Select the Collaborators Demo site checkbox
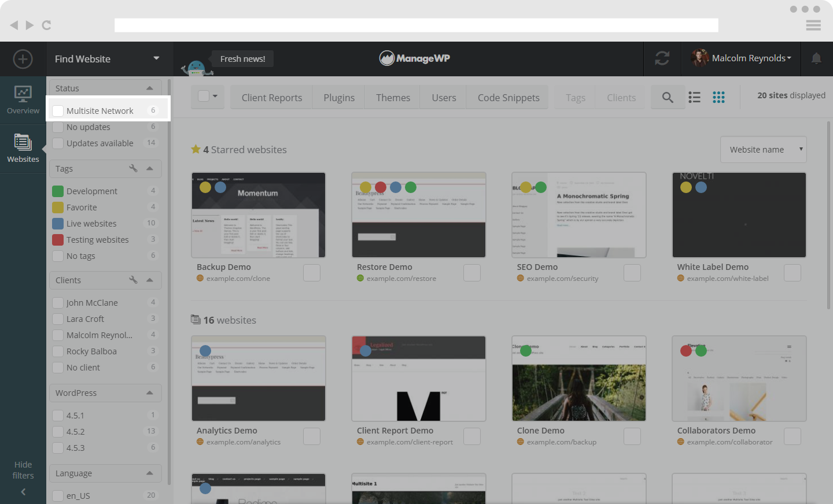 click(x=793, y=436)
